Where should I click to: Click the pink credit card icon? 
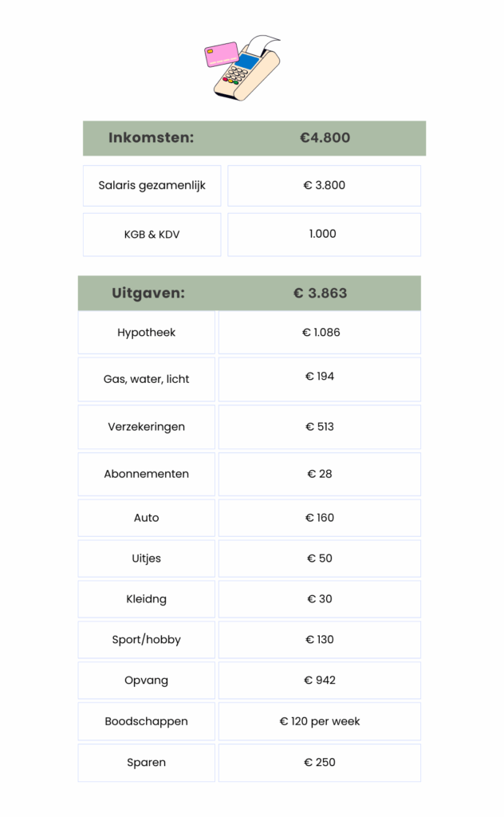(x=221, y=54)
